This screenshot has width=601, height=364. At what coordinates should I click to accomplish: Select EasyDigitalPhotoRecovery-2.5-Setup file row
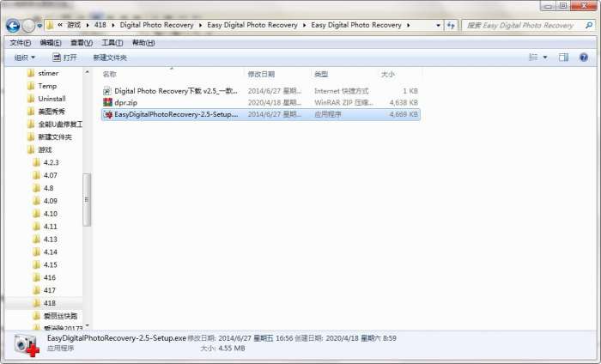pos(261,114)
